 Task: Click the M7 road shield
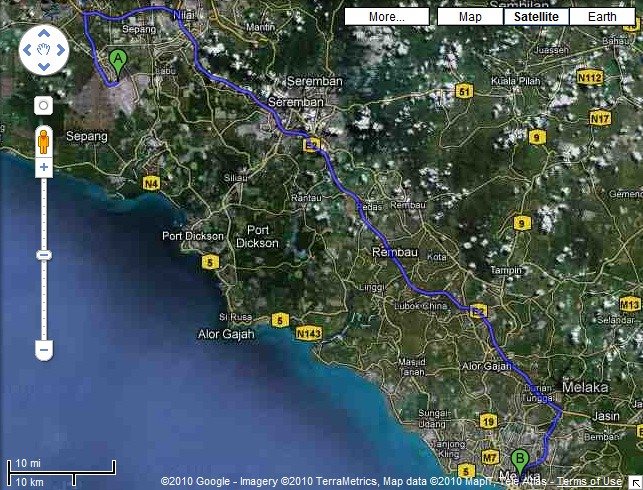pyautogui.click(x=490, y=457)
